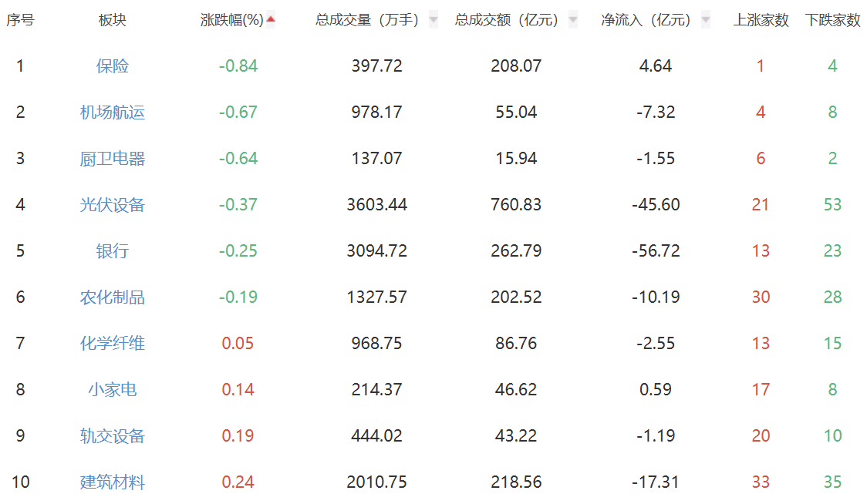
Task: Click the red sort arrow beside 涨跌幅(%)
Action: point(271,19)
